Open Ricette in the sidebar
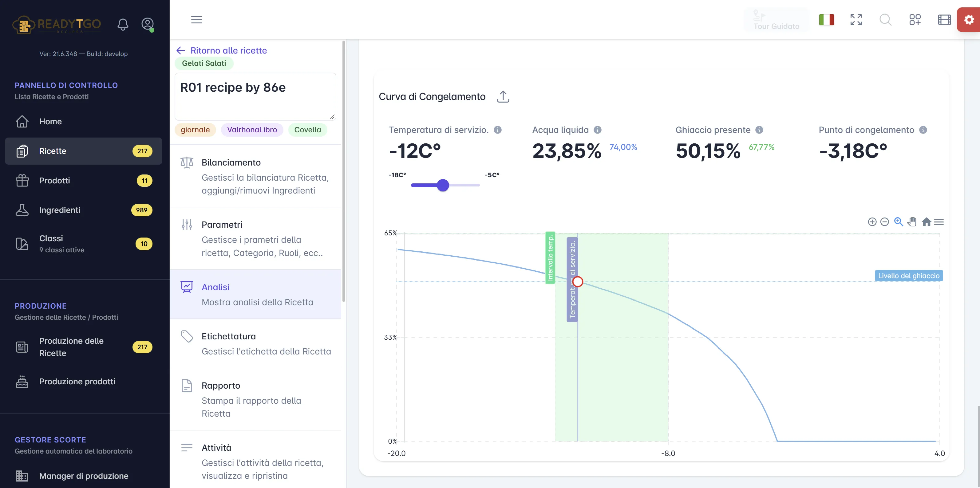Image resolution: width=980 pixels, height=488 pixels. [x=84, y=151]
